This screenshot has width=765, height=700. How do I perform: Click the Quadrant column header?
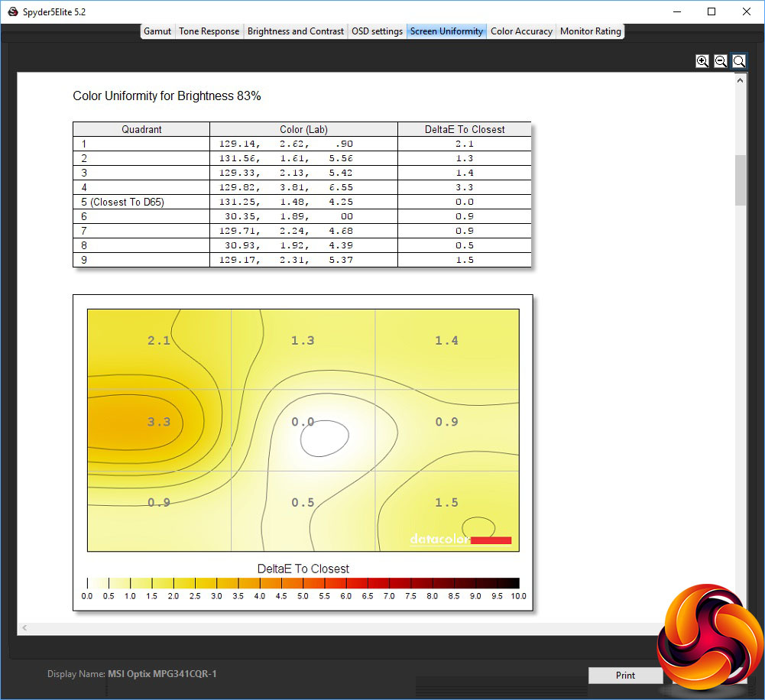point(141,129)
